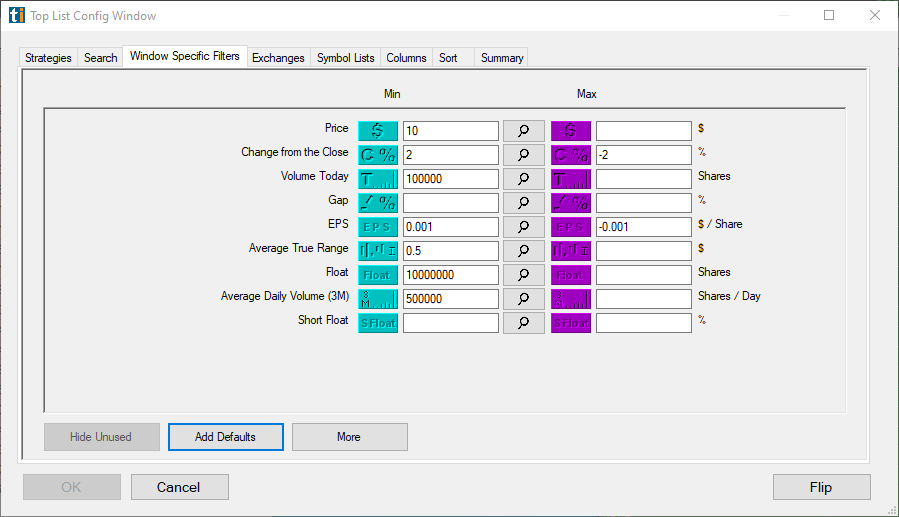Screen dimensions: 899x517
Task: Focus the empty Max Short Float field
Action: (644, 323)
